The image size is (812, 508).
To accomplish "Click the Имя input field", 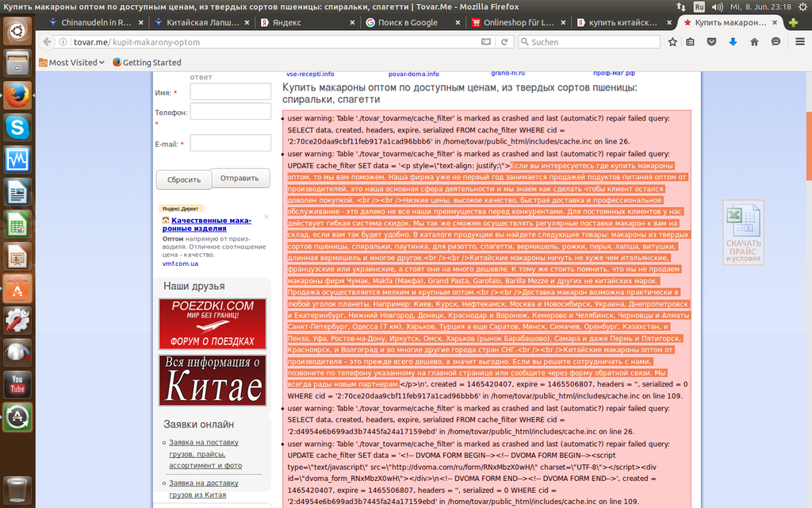I will 231,91.
